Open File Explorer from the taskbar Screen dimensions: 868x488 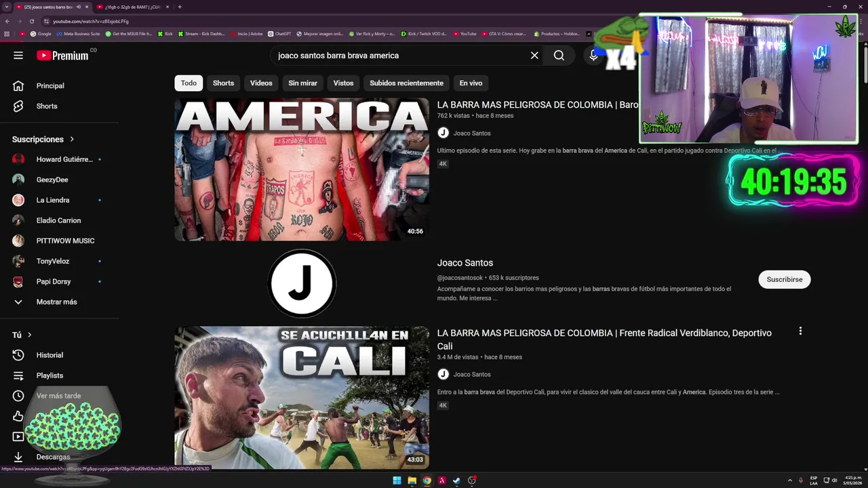(x=412, y=481)
